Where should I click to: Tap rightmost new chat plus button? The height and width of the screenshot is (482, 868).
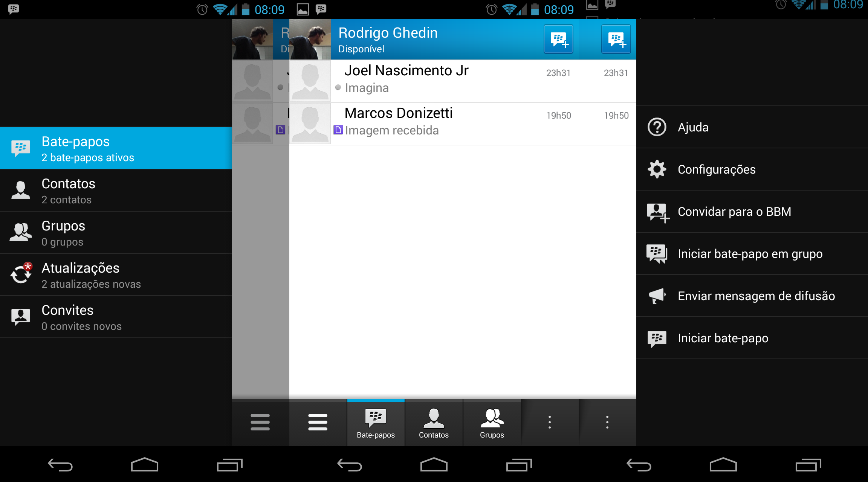tap(616, 39)
